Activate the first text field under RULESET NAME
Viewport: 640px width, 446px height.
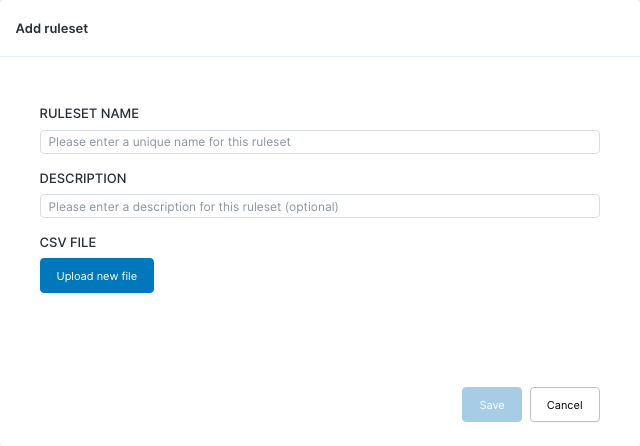coord(319,142)
